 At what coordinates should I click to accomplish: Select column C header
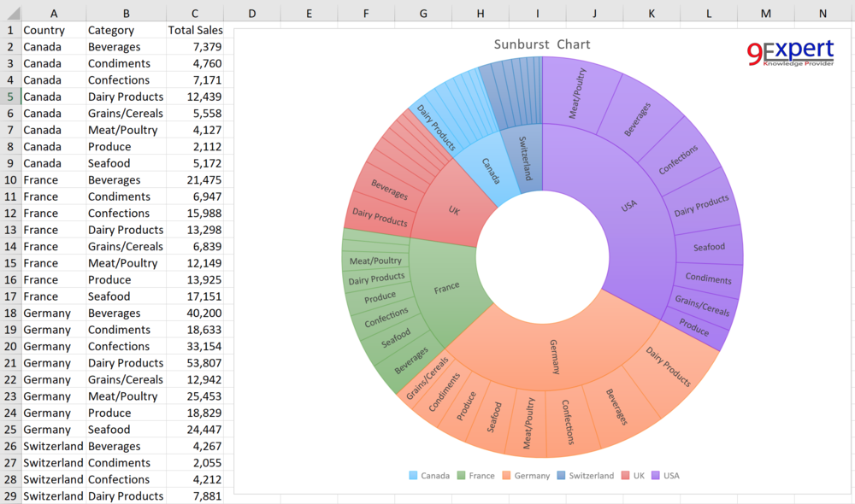[x=195, y=12]
